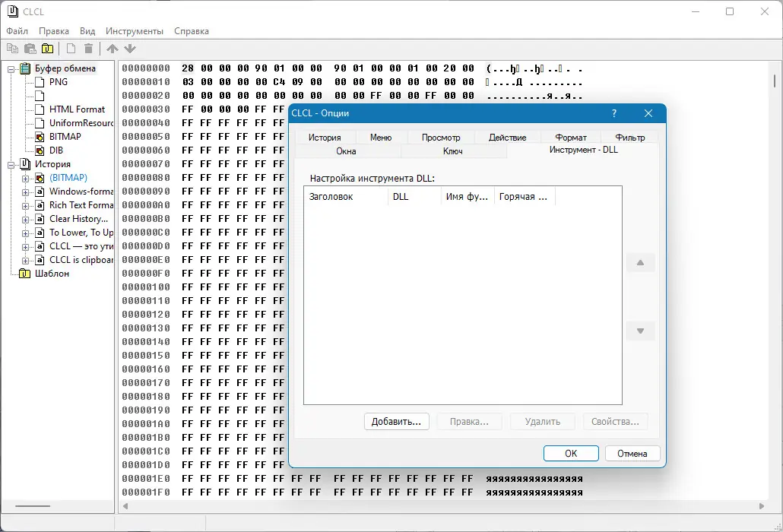Open the Инструменты menu

135,31
